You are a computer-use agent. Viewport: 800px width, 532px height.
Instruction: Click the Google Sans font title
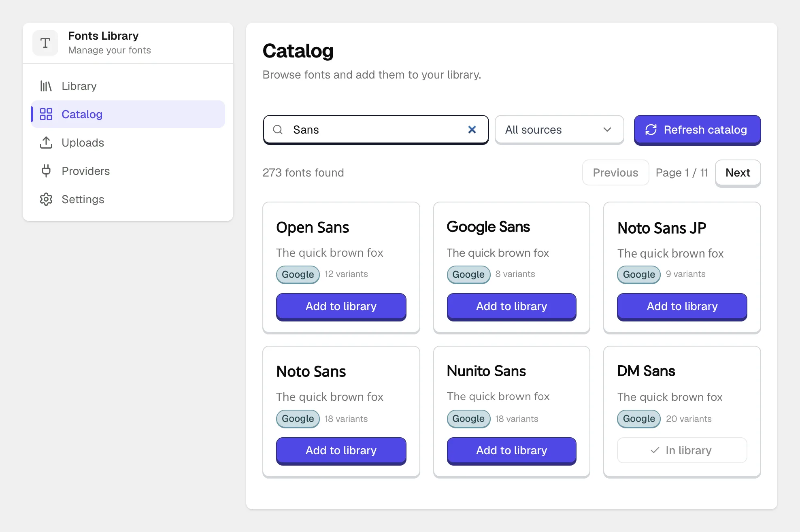(488, 227)
